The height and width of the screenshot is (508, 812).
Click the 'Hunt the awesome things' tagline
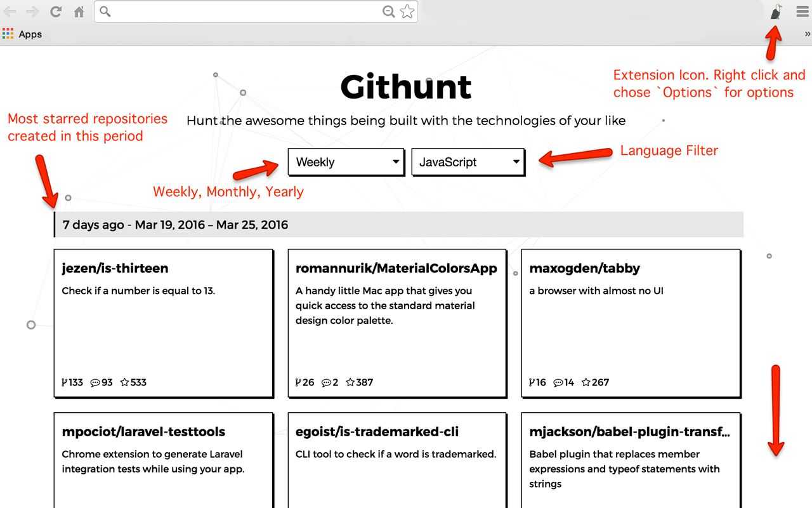[x=406, y=121]
